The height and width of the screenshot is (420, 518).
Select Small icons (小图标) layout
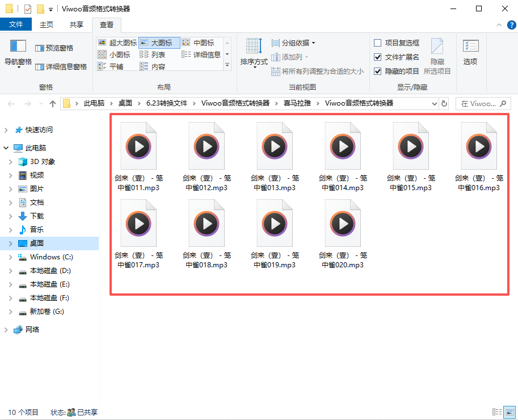114,54
